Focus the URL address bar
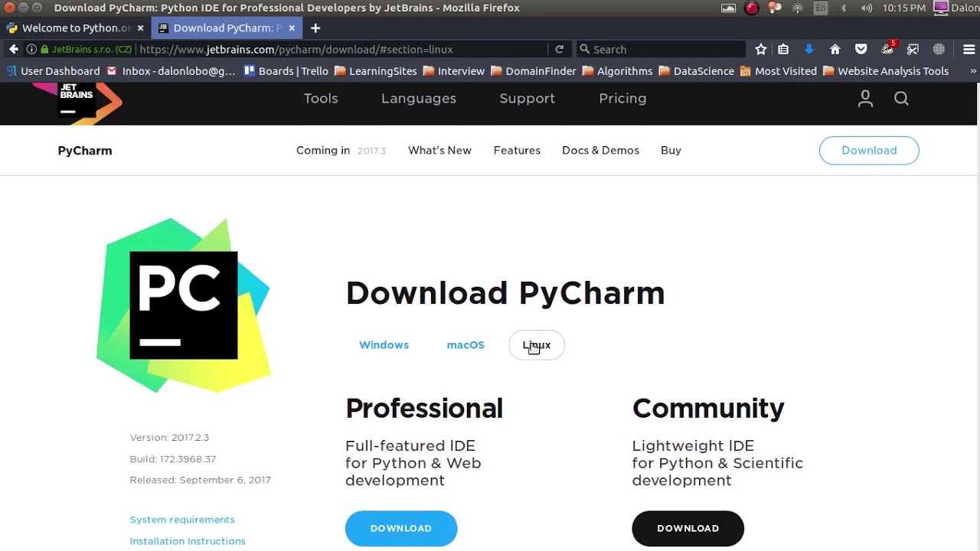Image resolution: width=980 pixels, height=551 pixels. point(341,49)
